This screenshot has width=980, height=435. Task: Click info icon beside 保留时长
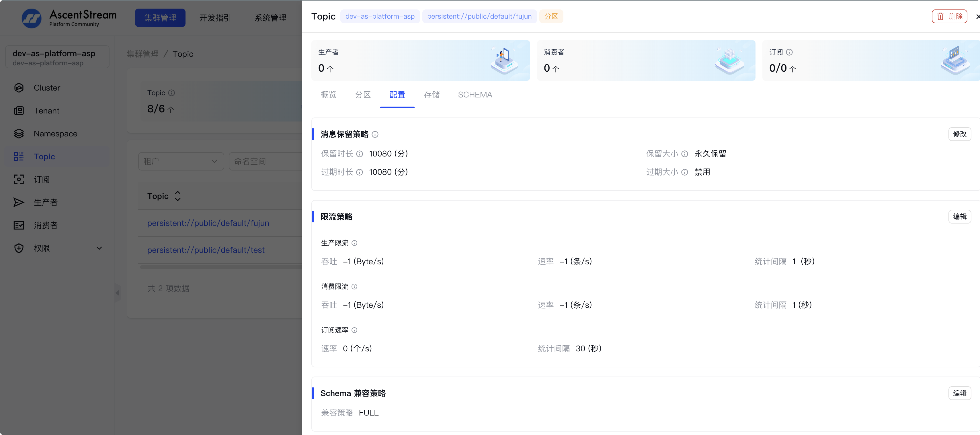pos(360,154)
